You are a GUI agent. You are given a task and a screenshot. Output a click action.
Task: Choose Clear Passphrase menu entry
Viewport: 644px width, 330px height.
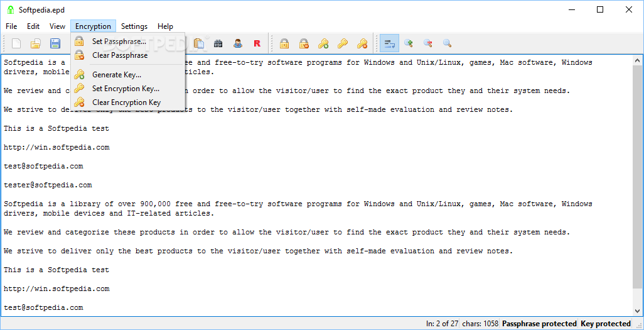[128, 55]
